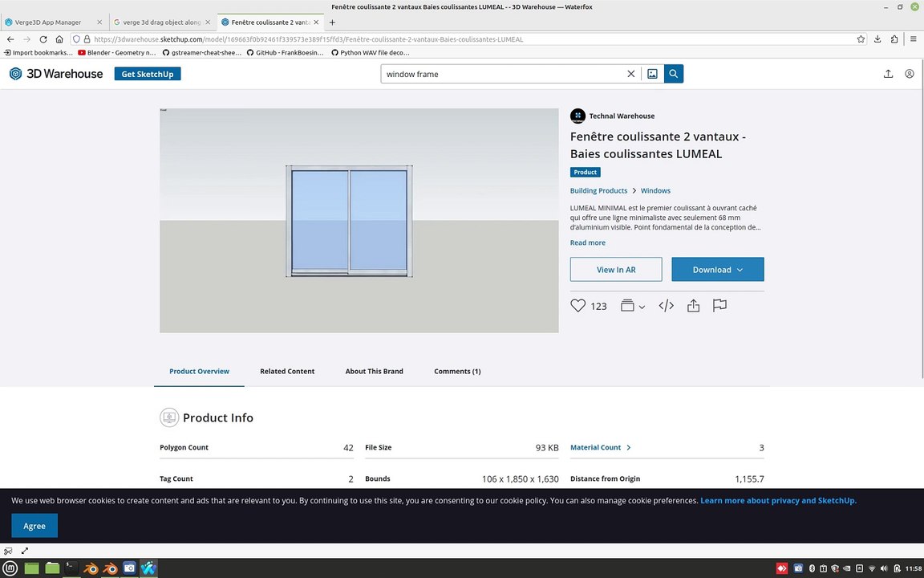Viewport: 924px width, 578px height.
Task: Launch terminal from the taskbar
Action: (x=71, y=568)
